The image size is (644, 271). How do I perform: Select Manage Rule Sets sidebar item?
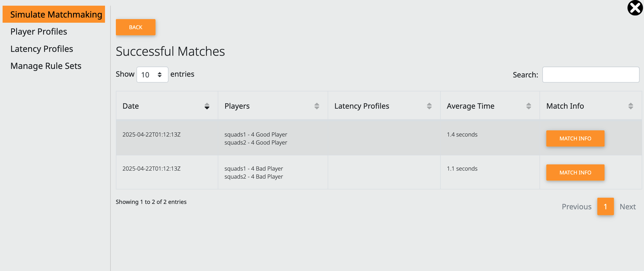pyautogui.click(x=46, y=66)
